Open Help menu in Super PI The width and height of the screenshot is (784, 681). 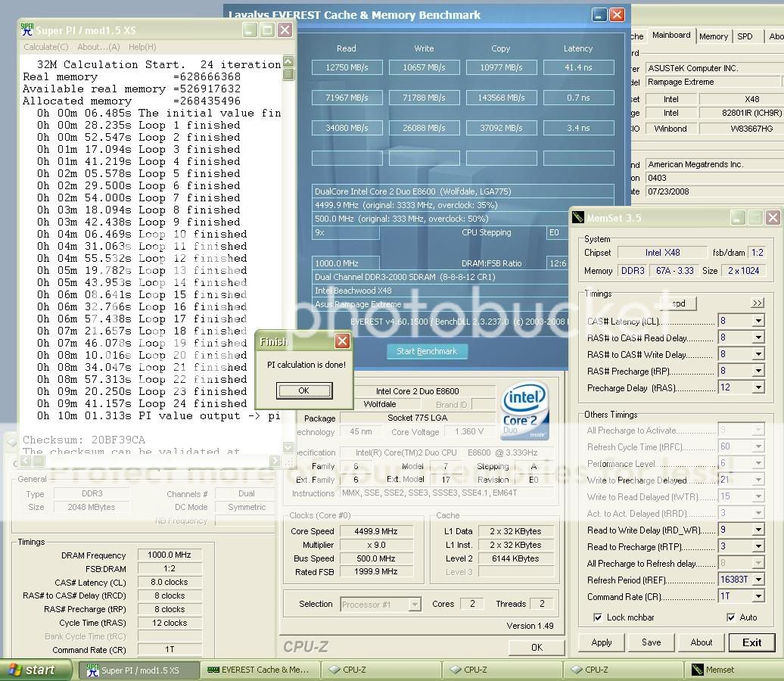142,47
